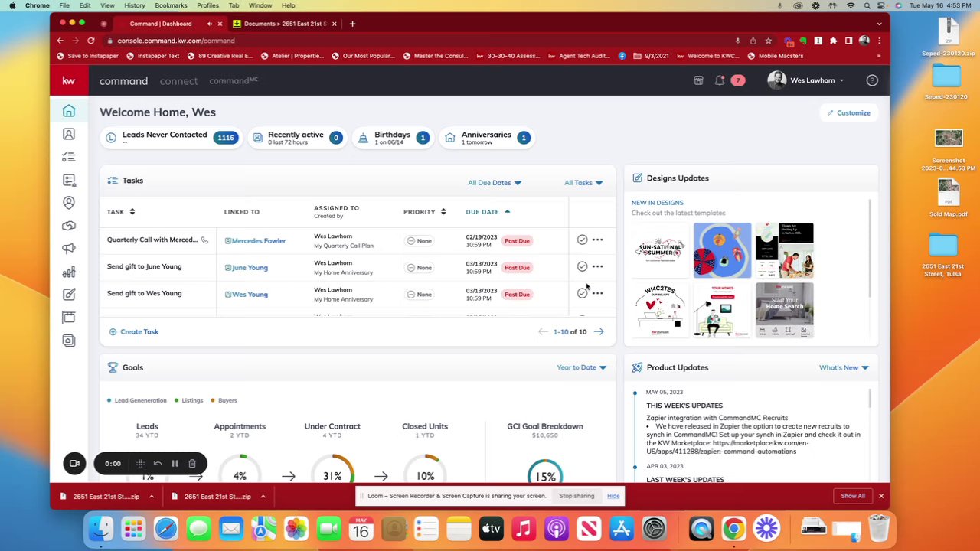Open the reports chart sidebar icon
Screen dimensions: 980x551
[69, 272]
